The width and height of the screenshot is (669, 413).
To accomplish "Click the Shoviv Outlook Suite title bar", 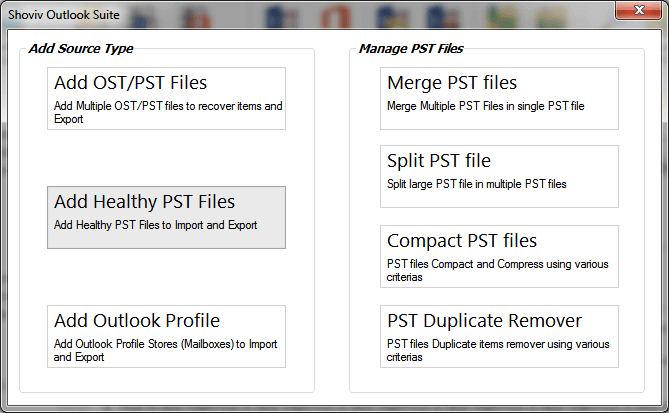I will 300,10.
